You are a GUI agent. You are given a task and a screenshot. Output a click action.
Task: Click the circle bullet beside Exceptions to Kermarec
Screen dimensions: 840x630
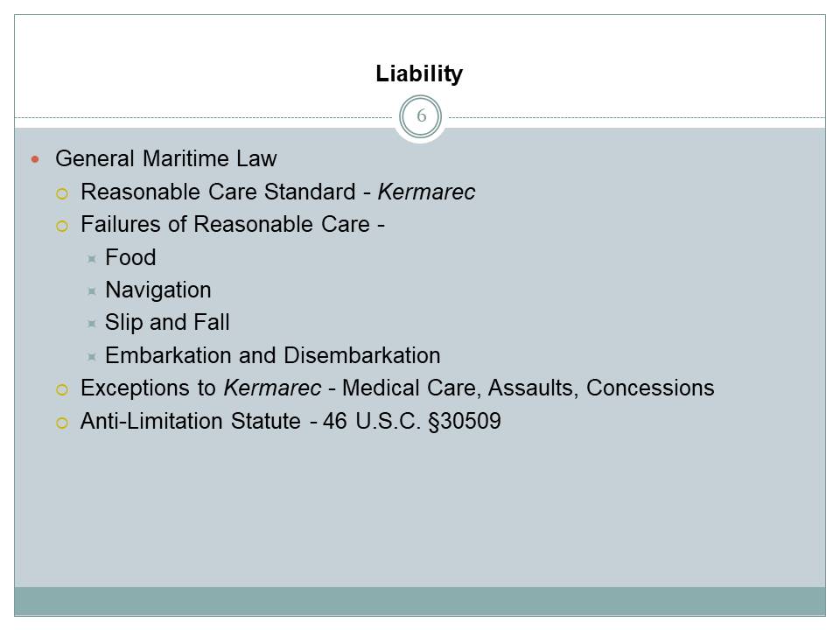point(61,389)
